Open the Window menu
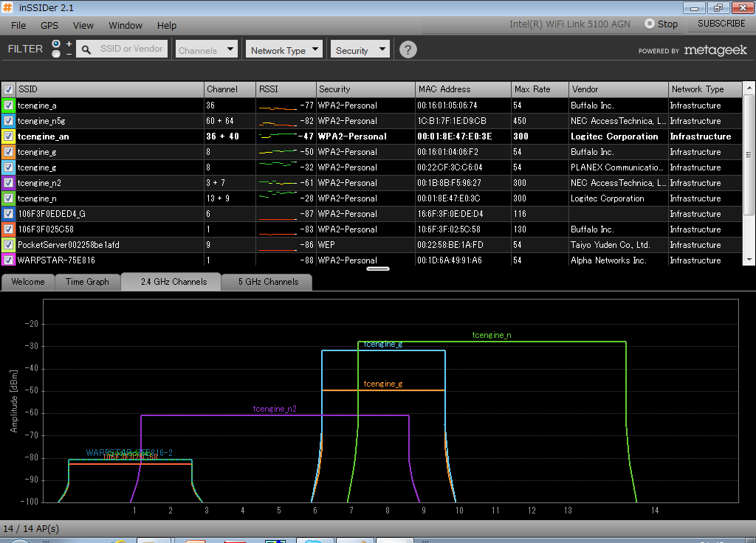 126,26
